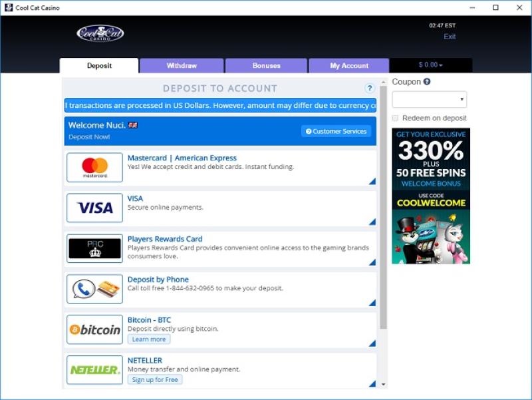
Task: Switch to the Withdraw tab
Action: 182,66
